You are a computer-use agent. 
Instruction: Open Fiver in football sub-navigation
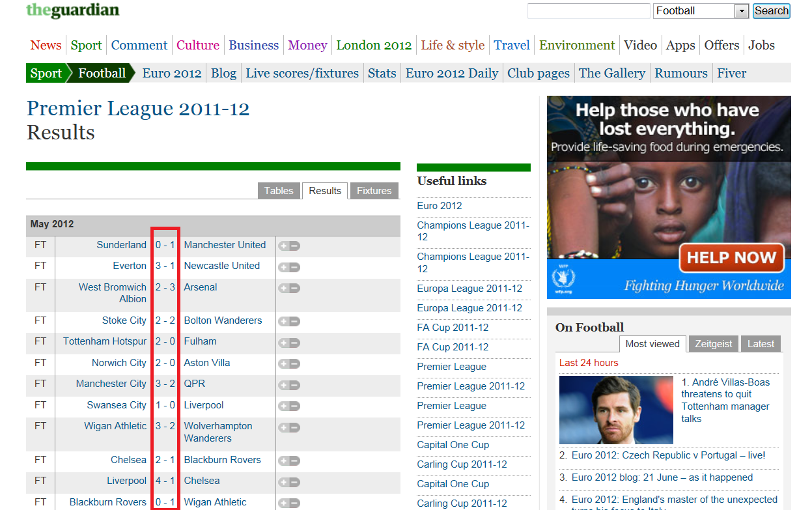[732, 73]
